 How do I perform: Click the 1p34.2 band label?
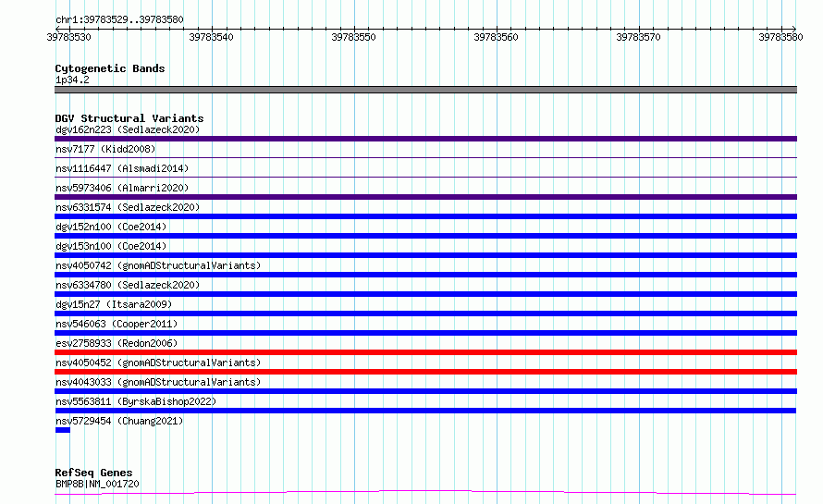[x=72, y=80]
